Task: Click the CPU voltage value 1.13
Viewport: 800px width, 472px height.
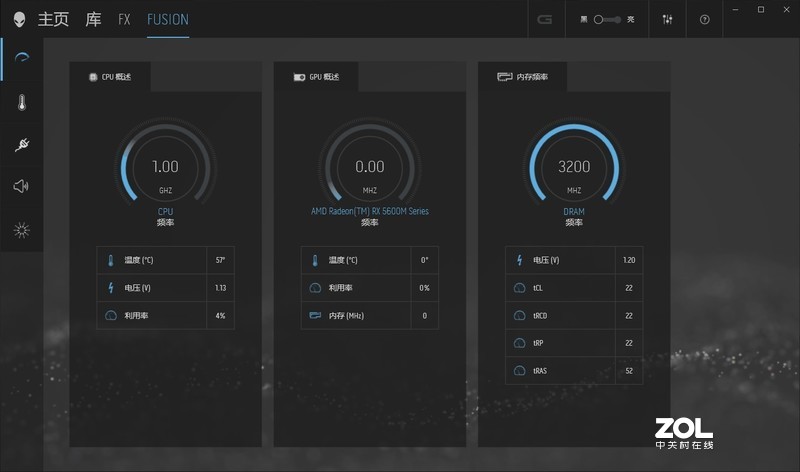Action: point(220,288)
